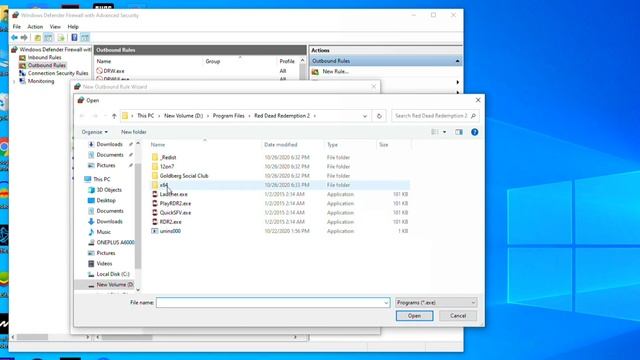
Task: Expand the Monitoring node in Firewall tree
Action: click(14, 81)
